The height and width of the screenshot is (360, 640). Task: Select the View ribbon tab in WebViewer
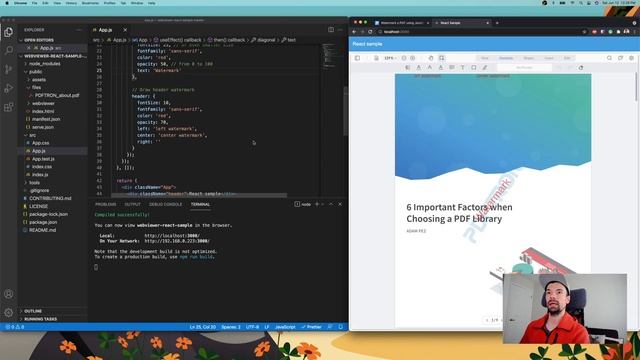tap(484, 58)
